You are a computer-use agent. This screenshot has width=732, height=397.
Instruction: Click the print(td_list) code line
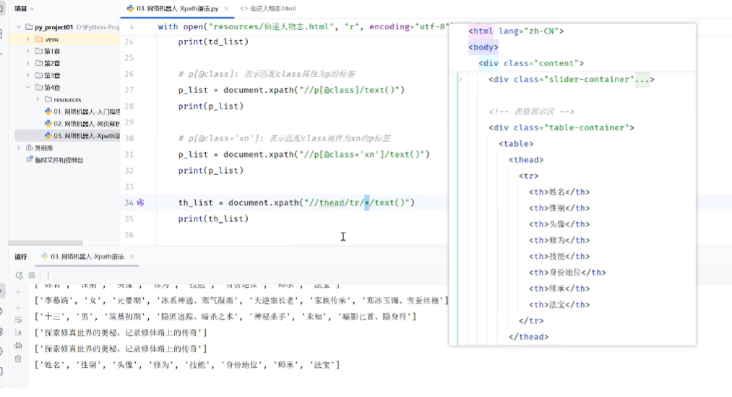point(213,42)
